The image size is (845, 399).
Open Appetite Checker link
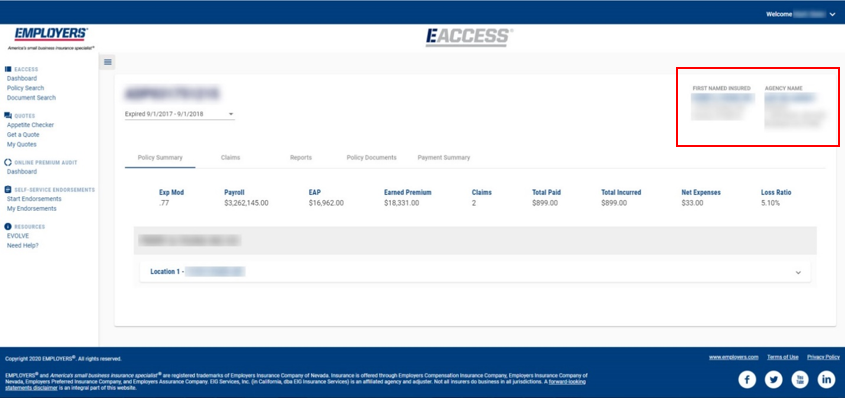point(30,125)
